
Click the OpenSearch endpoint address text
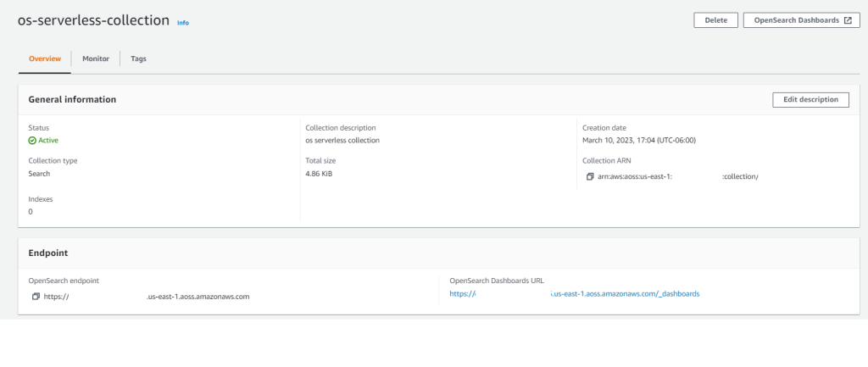147,297
